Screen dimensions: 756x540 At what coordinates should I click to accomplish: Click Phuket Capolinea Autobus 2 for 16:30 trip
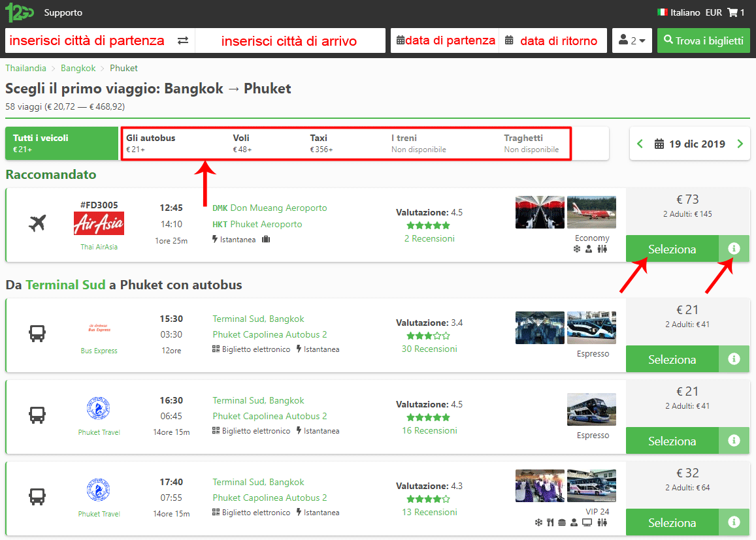pos(269,416)
